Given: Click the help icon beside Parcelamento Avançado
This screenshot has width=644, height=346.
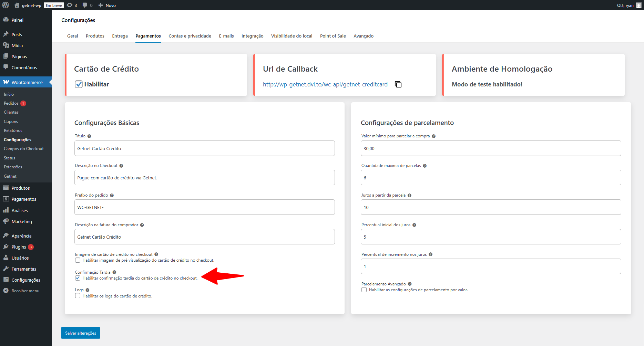Looking at the screenshot, I should pyautogui.click(x=410, y=284).
